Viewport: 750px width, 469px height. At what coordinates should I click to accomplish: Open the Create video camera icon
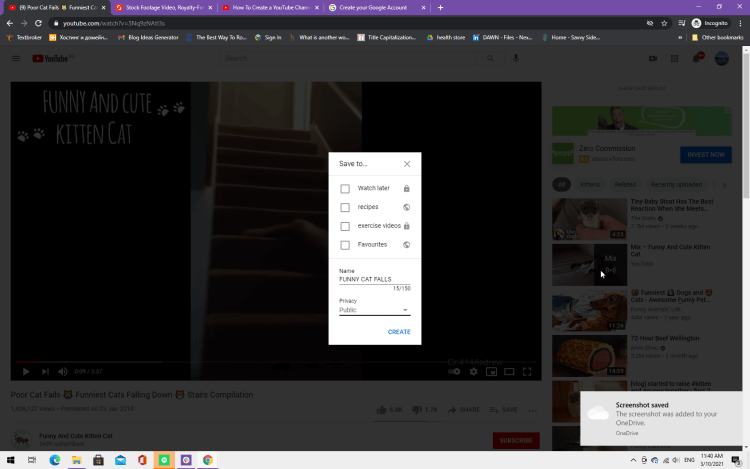(652, 58)
